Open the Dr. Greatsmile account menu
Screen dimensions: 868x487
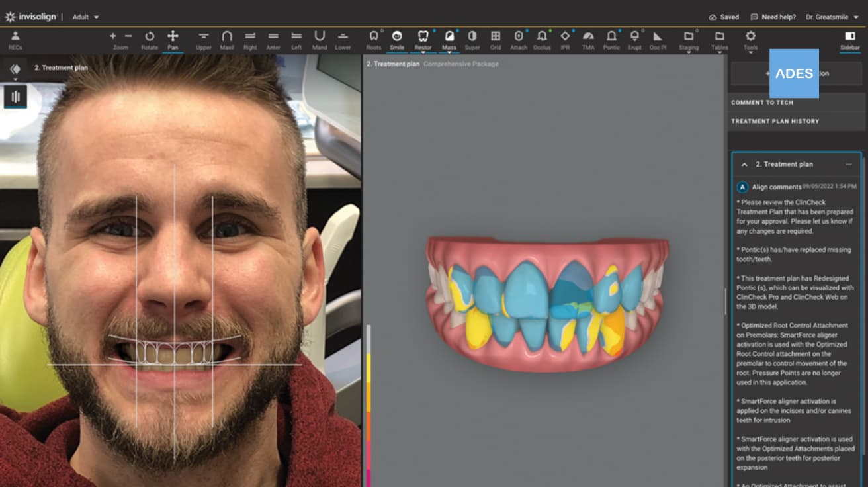pyautogui.click(x=832, y=17)
